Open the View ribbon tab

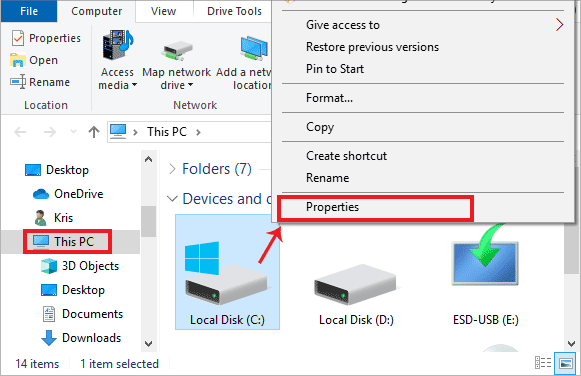[x=163, y=11]
